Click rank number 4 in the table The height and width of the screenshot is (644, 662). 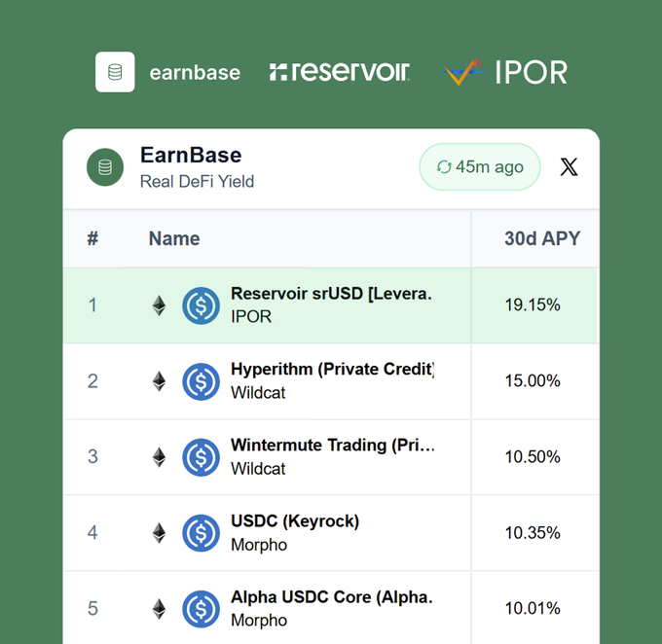click(x=92, y=532)
